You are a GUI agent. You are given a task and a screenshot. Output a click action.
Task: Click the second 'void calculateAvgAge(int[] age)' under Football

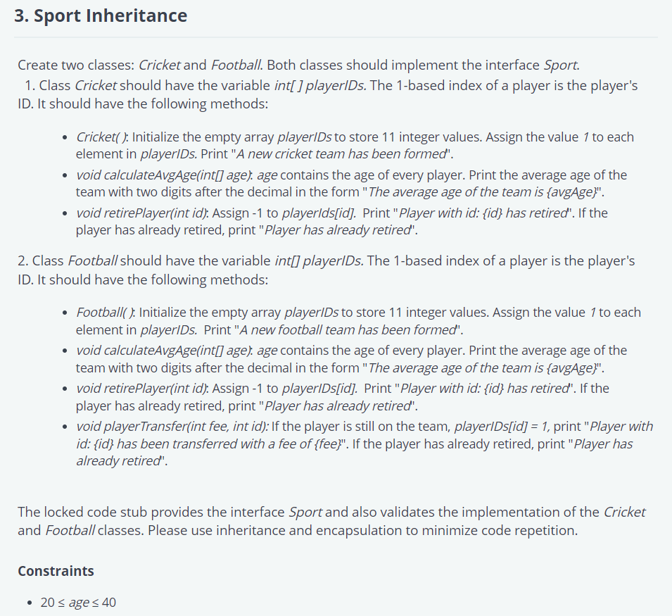[x=164, y=351]
